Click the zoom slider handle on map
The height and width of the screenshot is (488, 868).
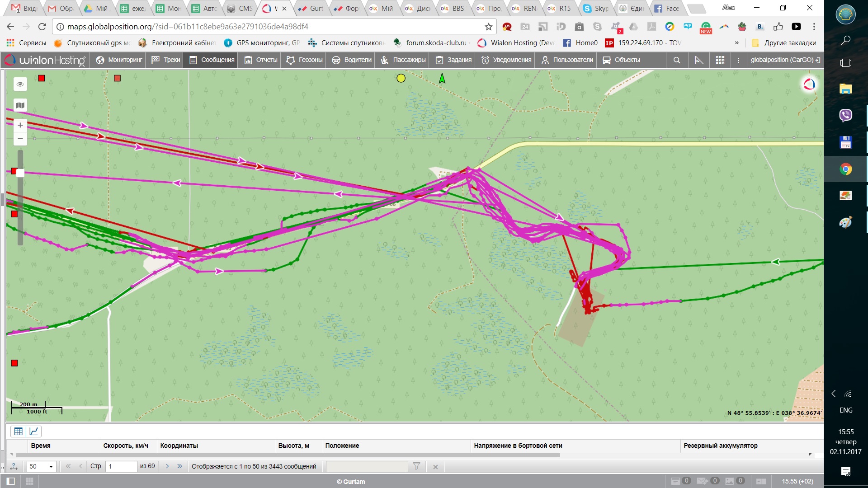[x=20, y=172]
